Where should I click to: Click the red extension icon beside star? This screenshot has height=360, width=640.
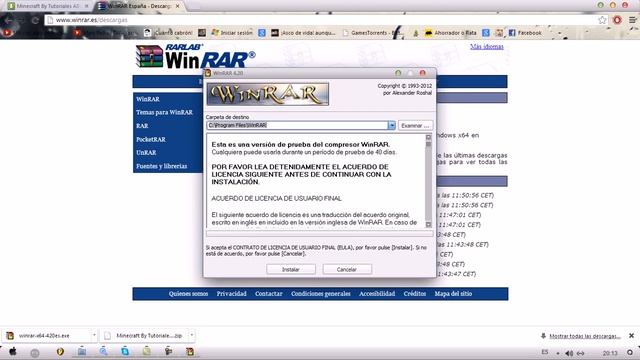(x=617, y=20)
